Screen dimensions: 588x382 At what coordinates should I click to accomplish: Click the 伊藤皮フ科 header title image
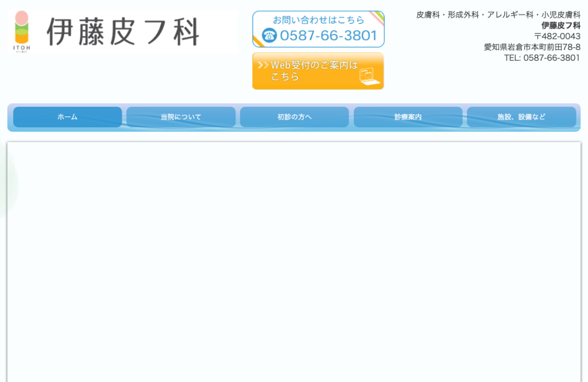pos(123,32)
